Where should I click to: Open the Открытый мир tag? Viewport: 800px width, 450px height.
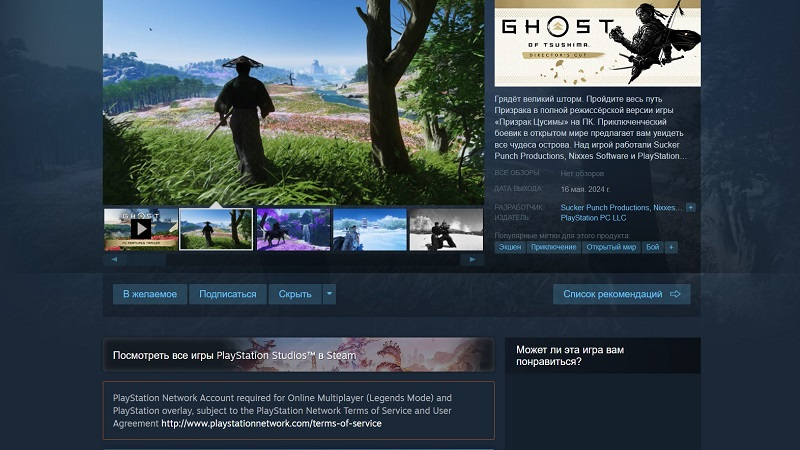(x=611, y=247)
